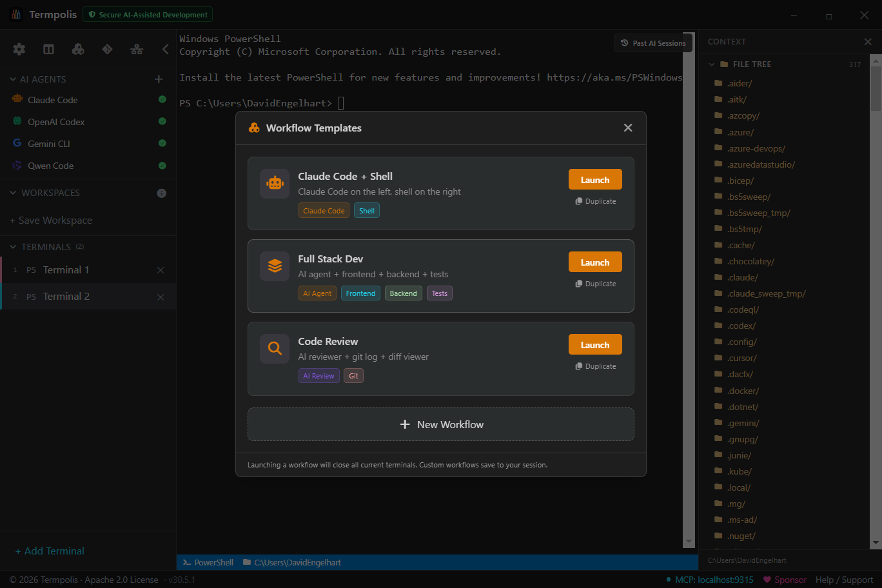The height and width of the screenshot is (588, 882).
Task: Click Add Terminal at sidebar bottom
Action: click(50, 551)
